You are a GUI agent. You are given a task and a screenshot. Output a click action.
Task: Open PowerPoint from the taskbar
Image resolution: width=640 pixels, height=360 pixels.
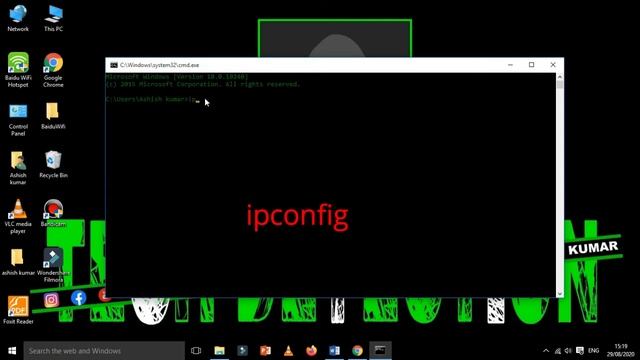[265, 351]
